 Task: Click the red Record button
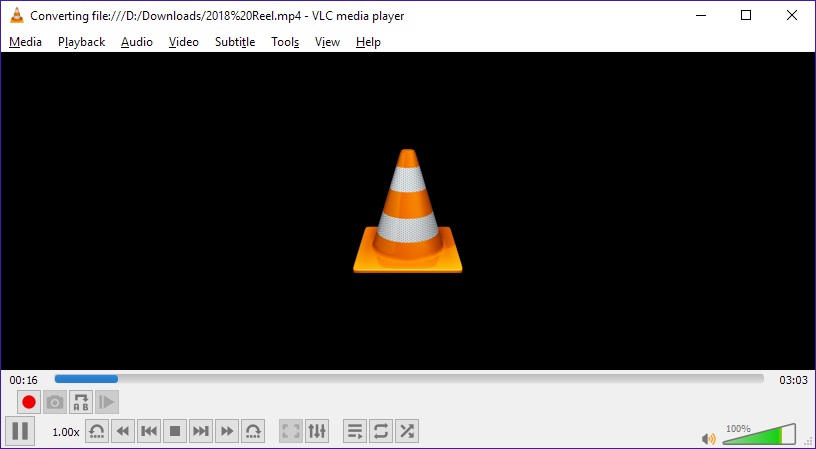29,402
